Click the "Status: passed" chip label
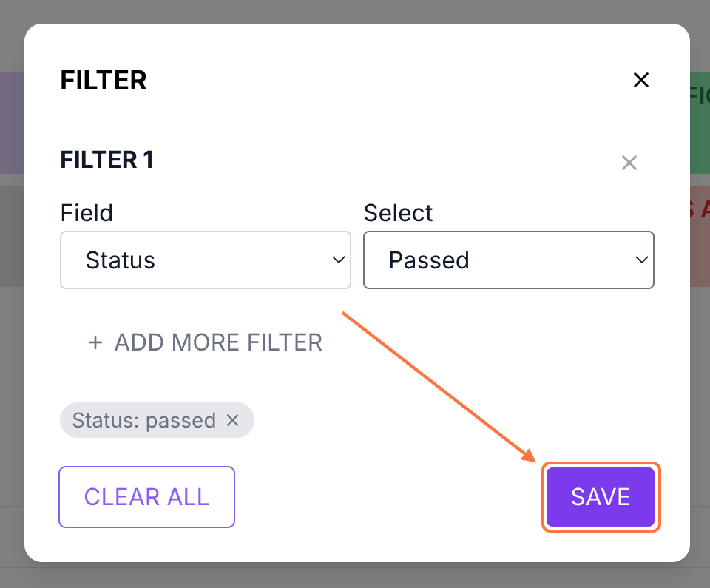The height and width of the screenshot is (588, 710). [x=144, y=420]
